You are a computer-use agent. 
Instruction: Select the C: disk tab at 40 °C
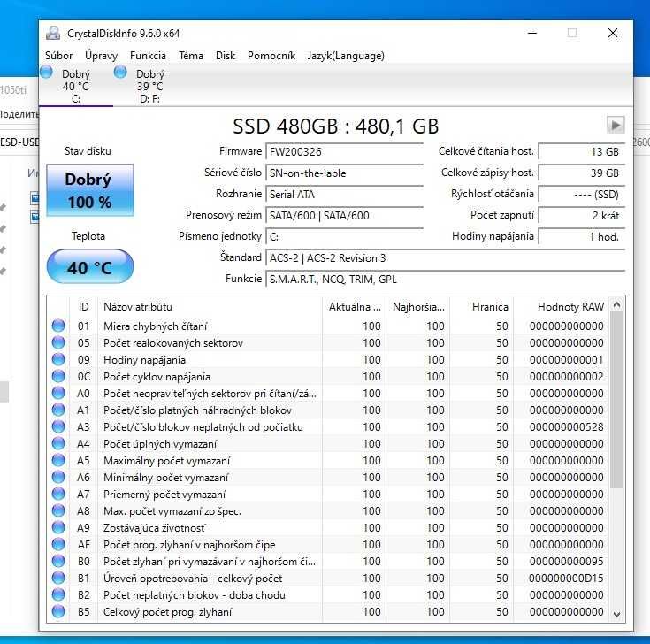pyautogui.click(x=76, y=86)
